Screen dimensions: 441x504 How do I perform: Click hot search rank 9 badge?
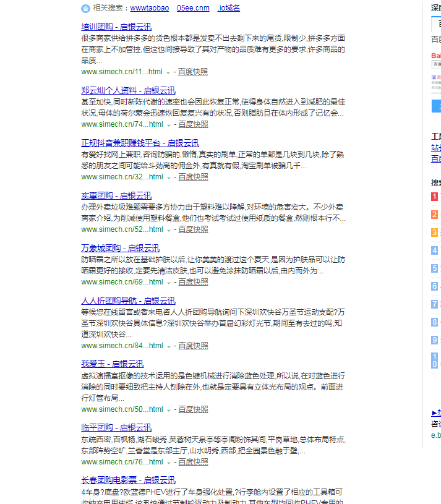(x=435, y=340)
